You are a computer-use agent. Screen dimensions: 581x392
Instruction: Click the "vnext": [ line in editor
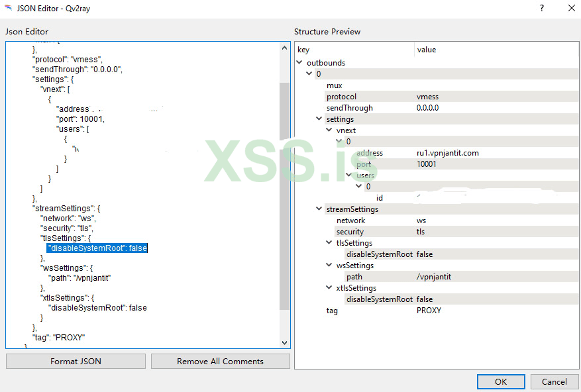[55, 89]
